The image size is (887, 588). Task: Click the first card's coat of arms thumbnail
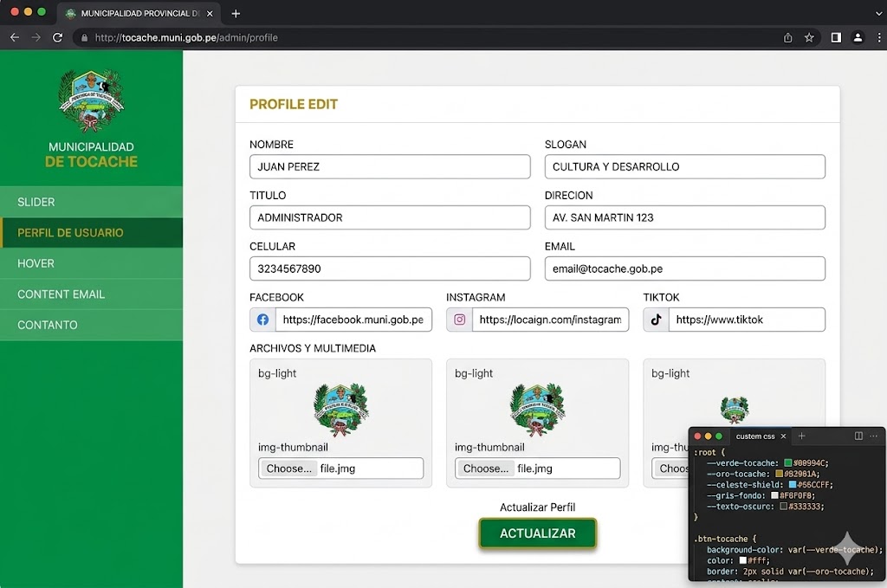[340, 410]
